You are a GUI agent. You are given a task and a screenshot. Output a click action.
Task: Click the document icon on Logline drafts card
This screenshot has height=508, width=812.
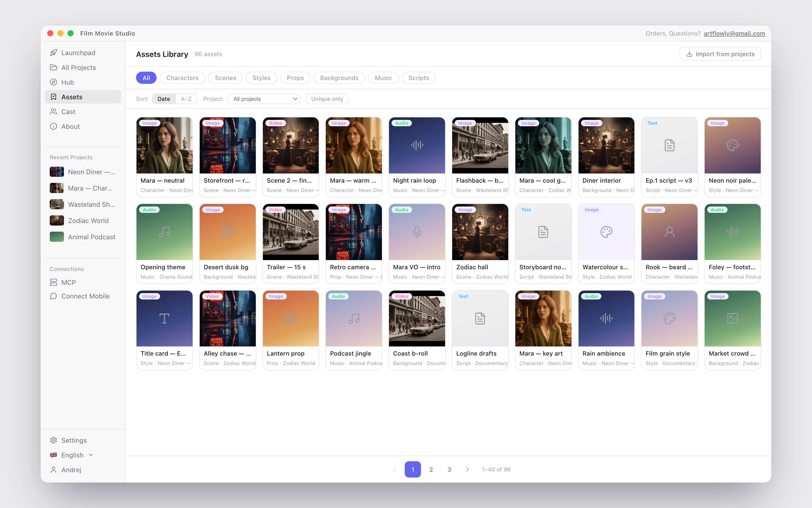[x=480, y=318]
